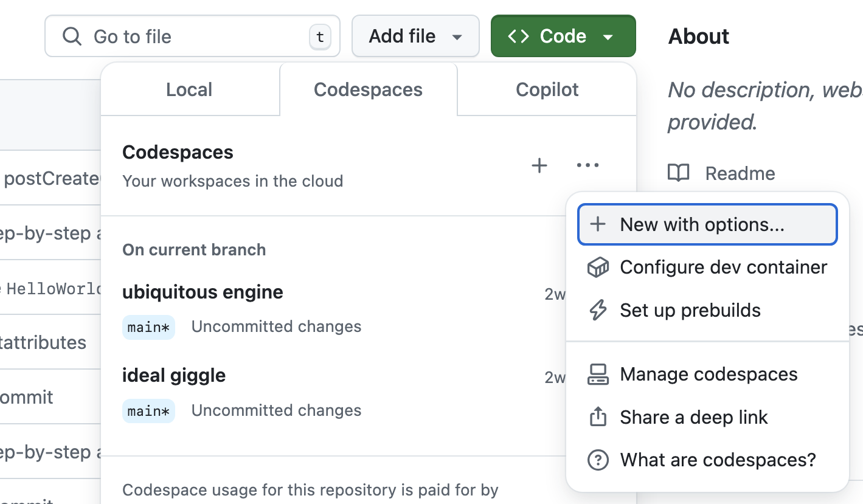The image size is (863, 504).
Task: Expand the Add file dropdown
Action: pos(415,36)
